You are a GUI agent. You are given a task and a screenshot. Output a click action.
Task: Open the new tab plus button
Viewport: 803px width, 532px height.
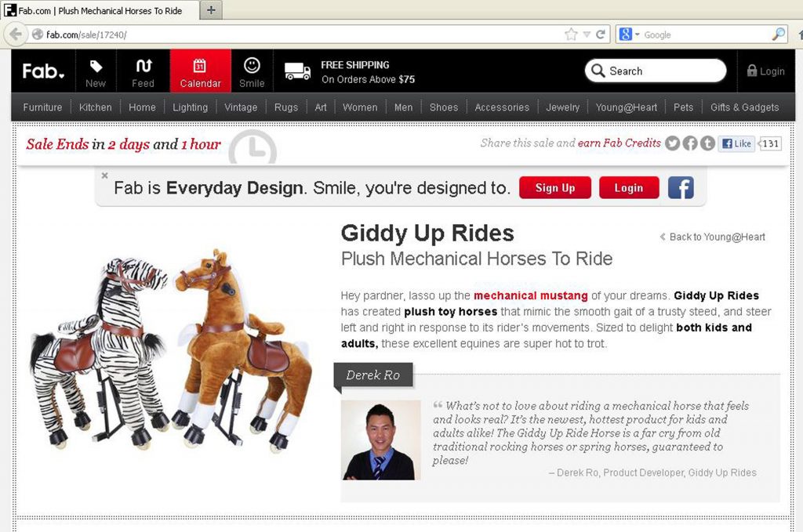tap(211, 10)
